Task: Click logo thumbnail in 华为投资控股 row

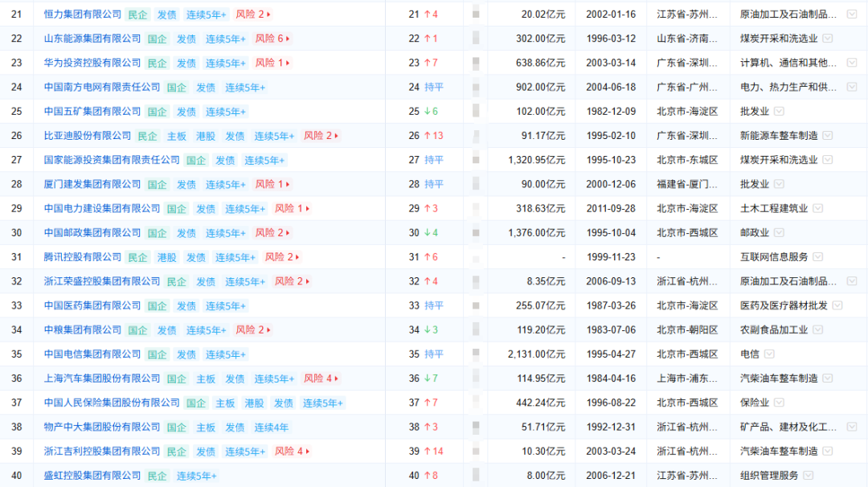Action: [476, 63]
